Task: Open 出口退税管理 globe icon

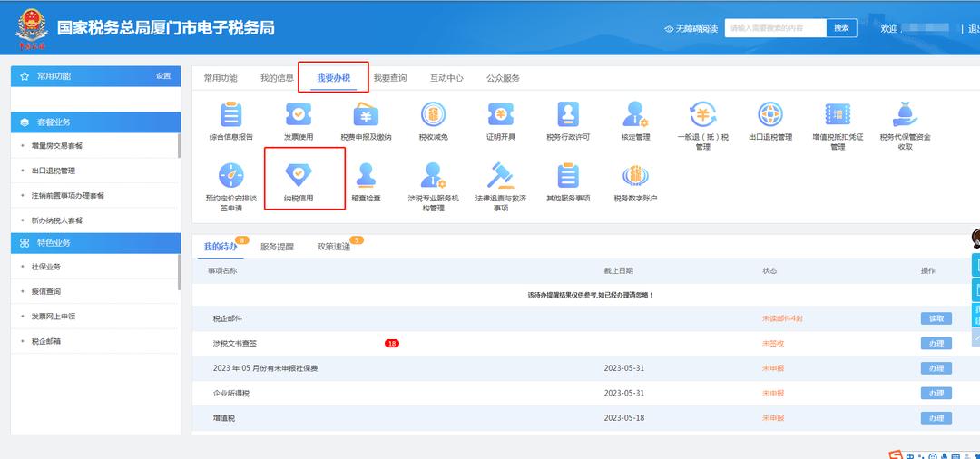Action: tap(770, 115)
